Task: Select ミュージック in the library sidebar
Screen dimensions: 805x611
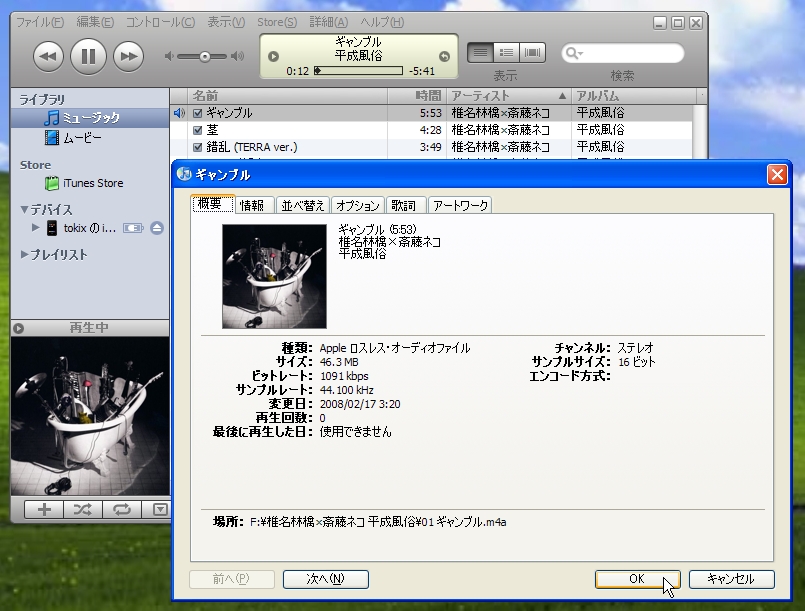Action: coord(90,118)
